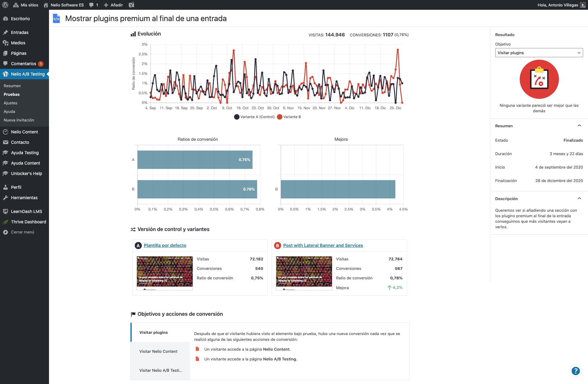The width and height of the screenshot is (588, 384).
Task: Click the A variant badge icon
Action: click(138, 246)
